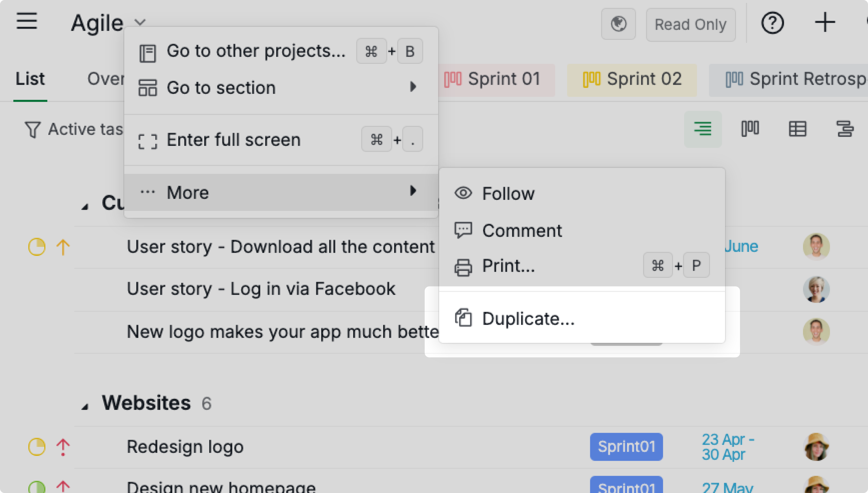The width and height of the screenshot is (868, 493).
Task: Click the assignee avatar on Redesign logo
Action: tap(817, 446)
